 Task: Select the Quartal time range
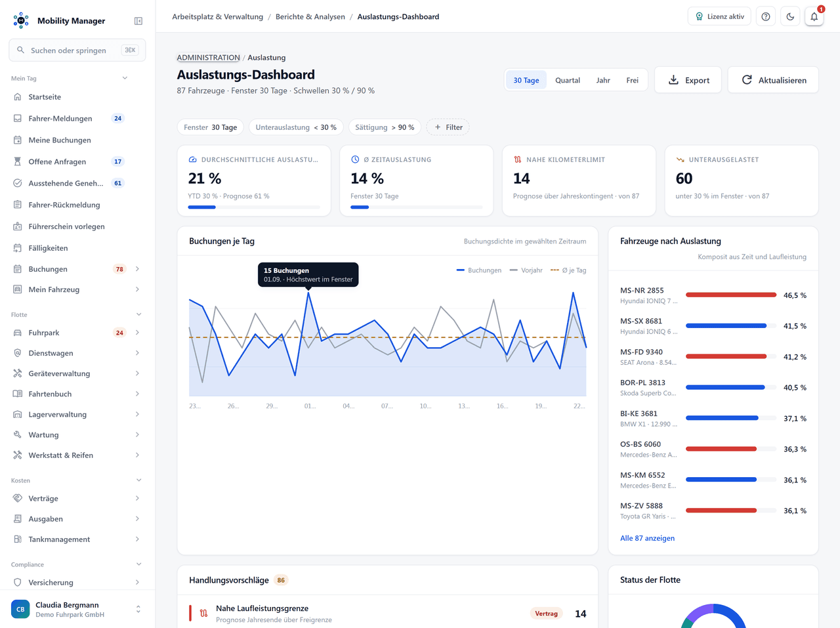click(568, 80)
